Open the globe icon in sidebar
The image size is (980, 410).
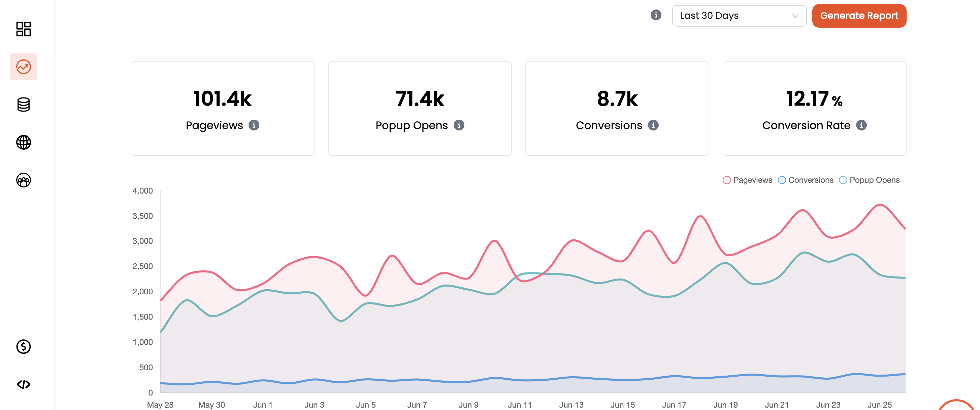[x=24, y=142]
